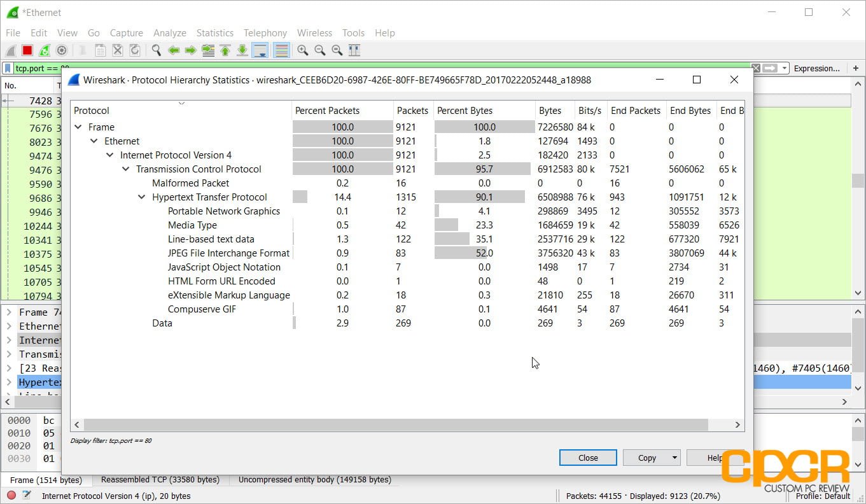Go forward in packet history arrow
The image size is (866, 504).
point(190,50)
